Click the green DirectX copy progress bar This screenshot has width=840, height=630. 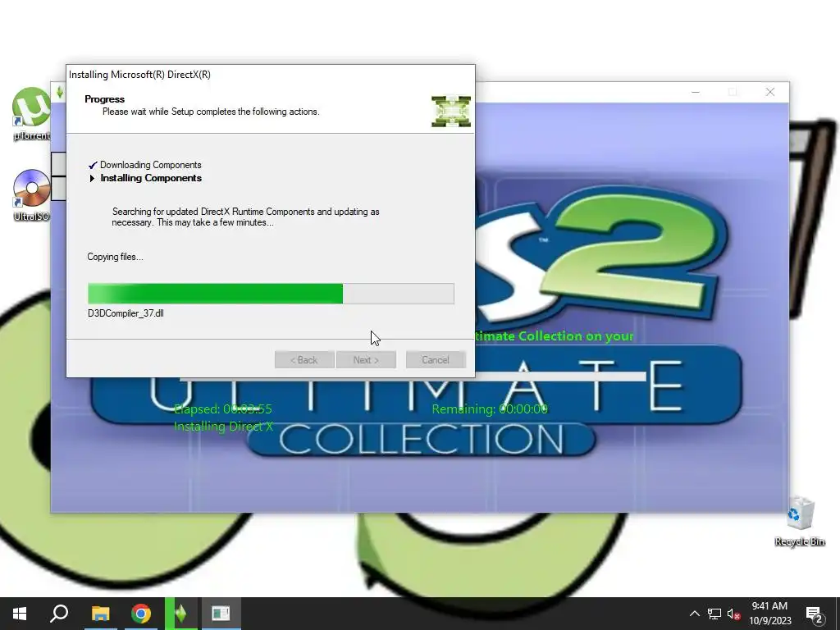click(271, 294)
